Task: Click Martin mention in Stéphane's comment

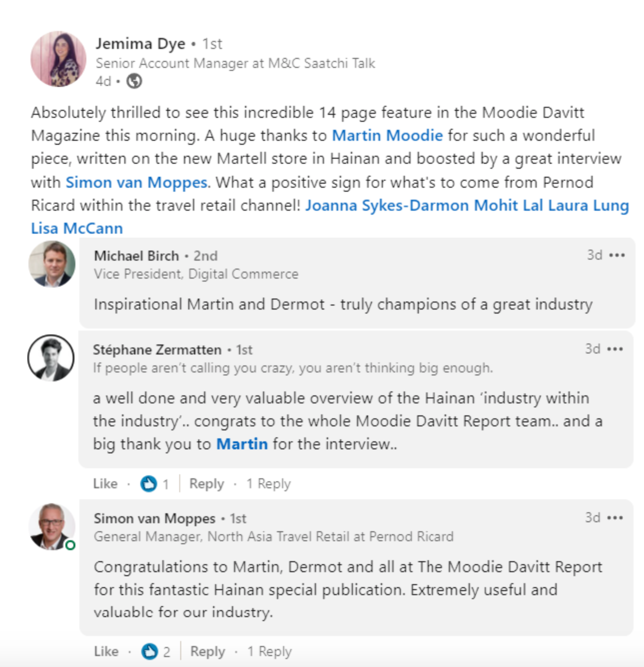Action: [x=242, y=444]
